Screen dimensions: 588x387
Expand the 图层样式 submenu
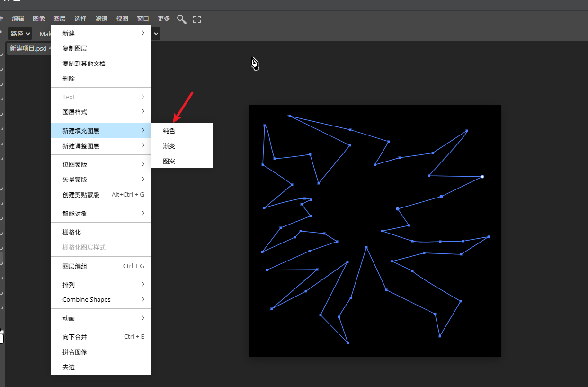101,112
